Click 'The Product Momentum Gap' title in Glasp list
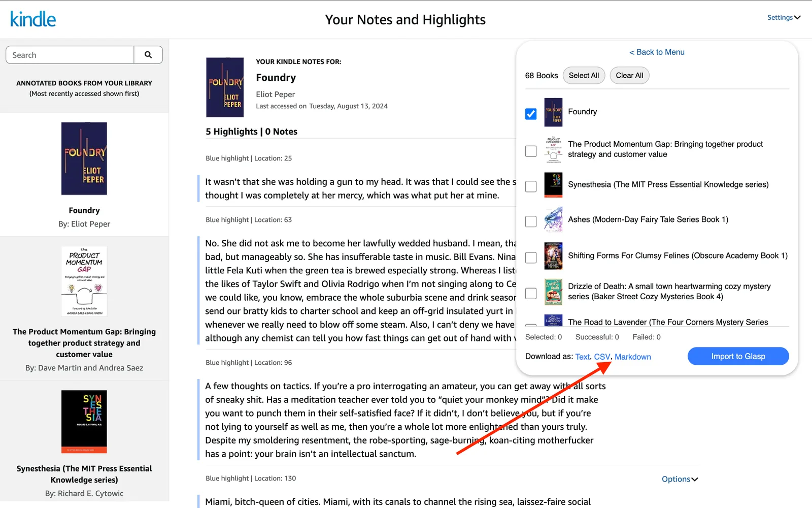812x508 pixels. tap(665, 149)
